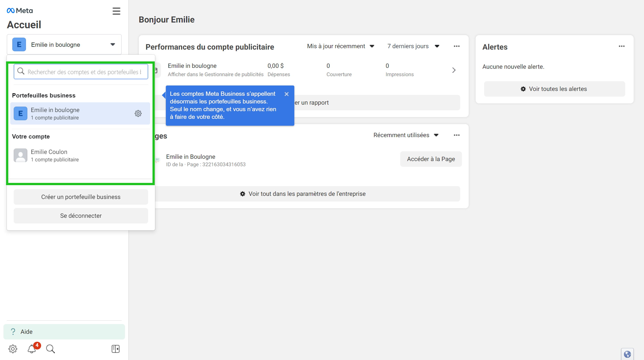The image size is (644, 360).
Task: Open more options for Pages card
Action: [x=456, y=135]
